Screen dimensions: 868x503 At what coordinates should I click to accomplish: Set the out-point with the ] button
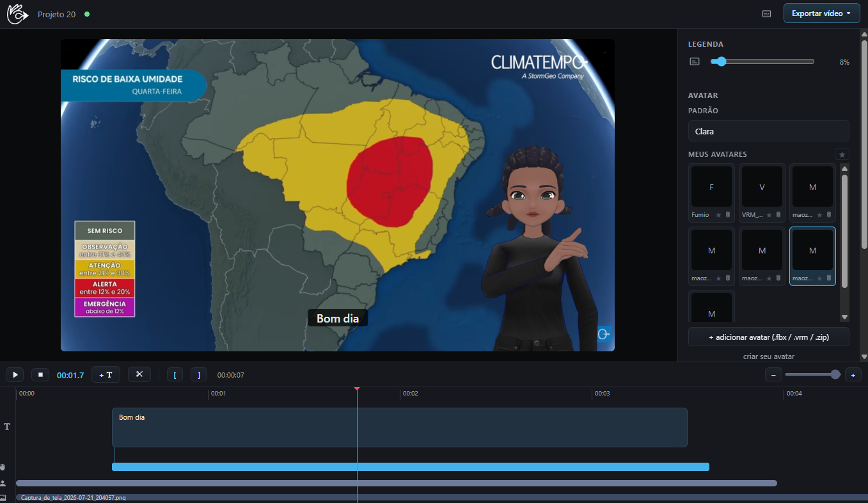199,375
